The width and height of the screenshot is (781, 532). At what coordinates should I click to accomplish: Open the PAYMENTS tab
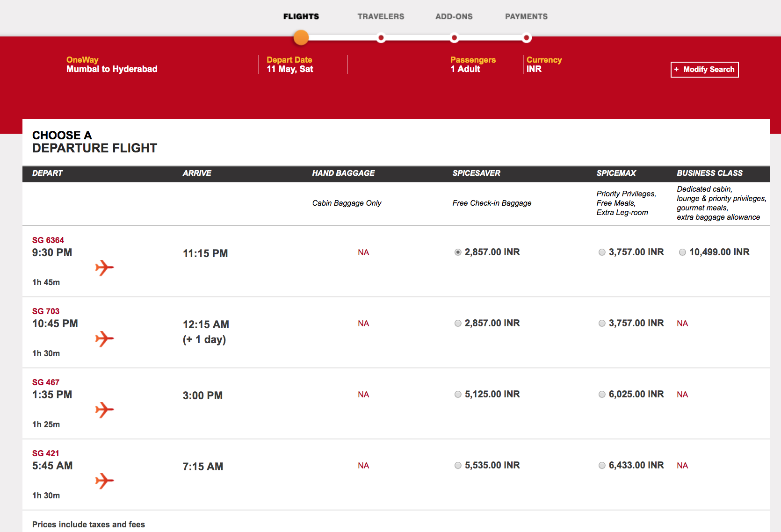tap(526, 16)
